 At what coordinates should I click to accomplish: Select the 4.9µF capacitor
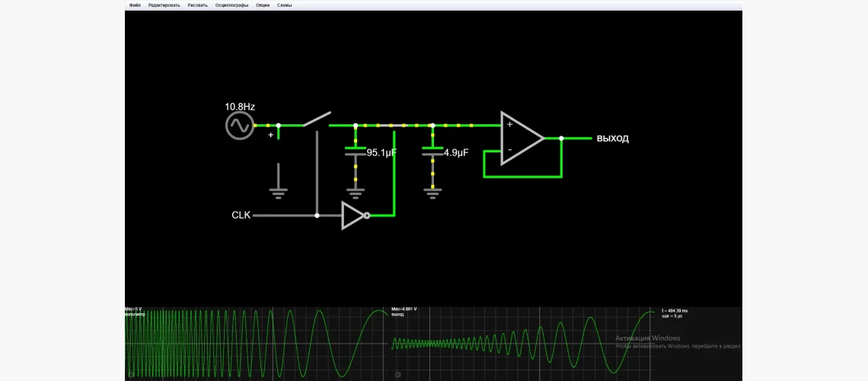click(x=432, y=151)
